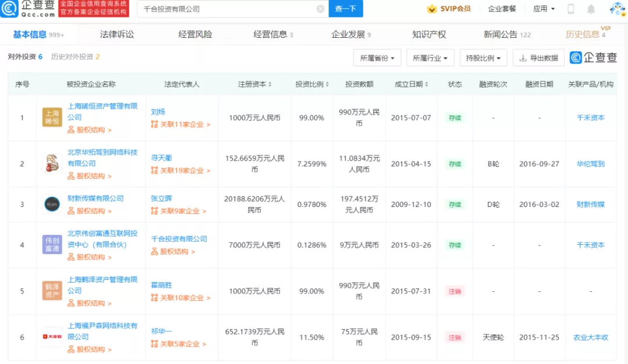Switch to the 经营风险 tab
The image size is (628, 364).
pyautogui.click(x=195, y=34)
